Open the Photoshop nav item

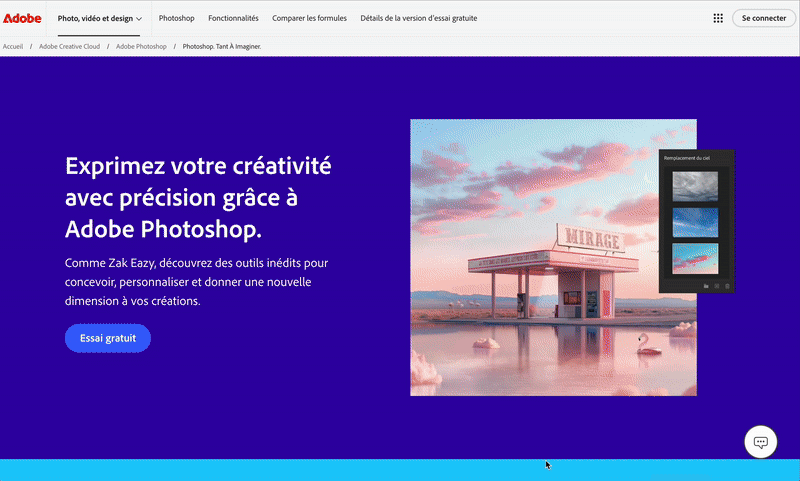(177, 18)
